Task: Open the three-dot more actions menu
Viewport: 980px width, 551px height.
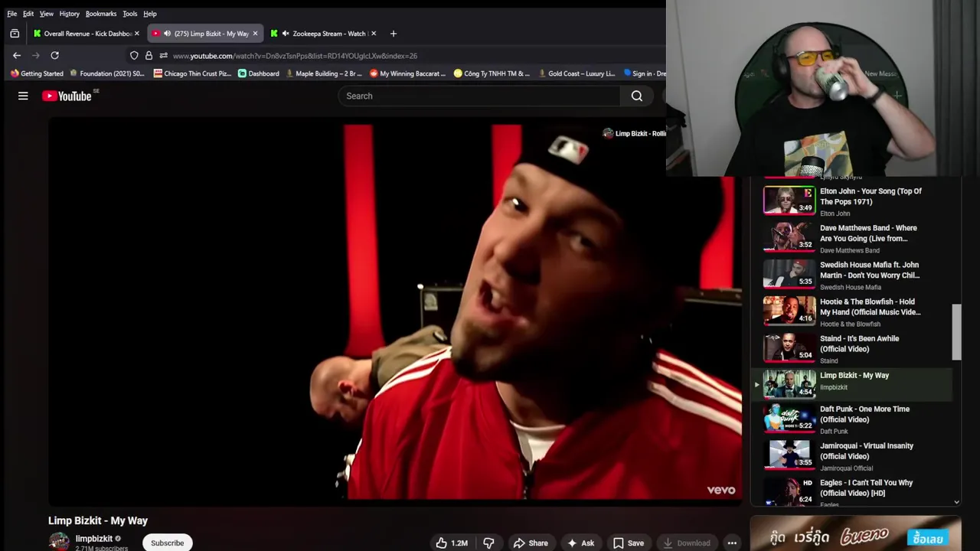Action: 732,543
